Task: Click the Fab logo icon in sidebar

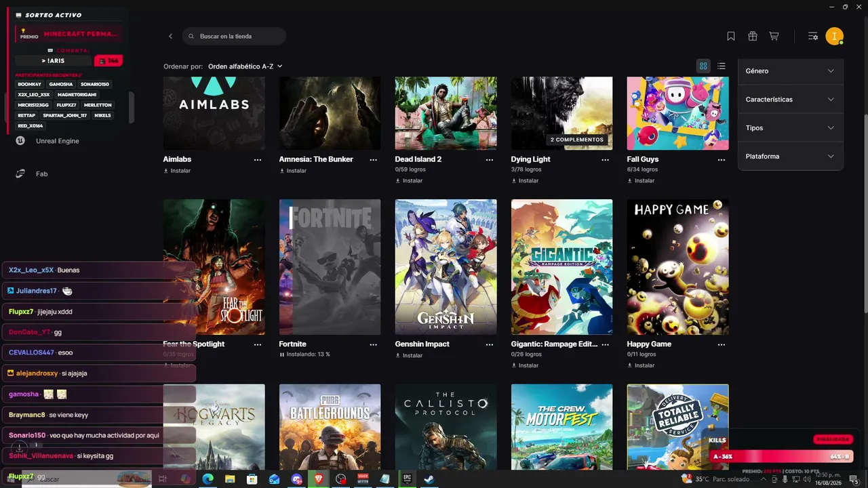Action: tap(21, 174)
